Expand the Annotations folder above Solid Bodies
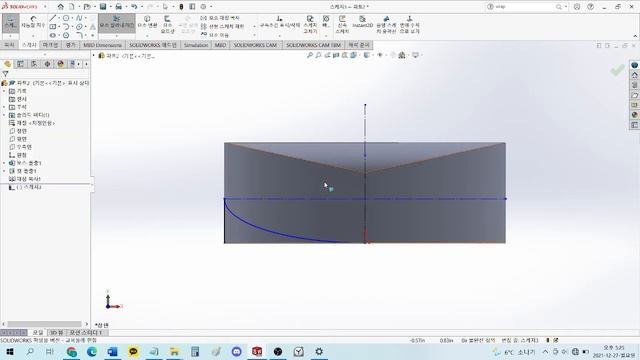 click(4, 107)
